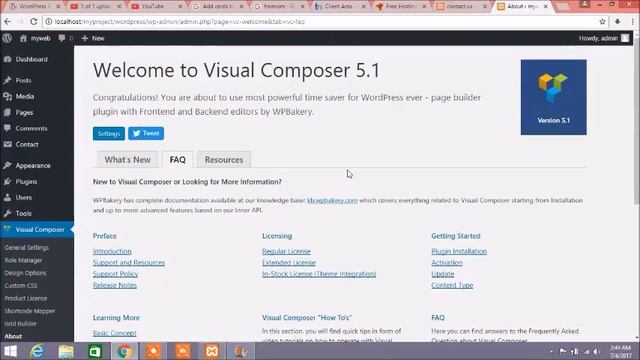Screen dimensions: 640x360
Task: Click the Visual Composer Version 5.1 logo
Action: (553, 97)
